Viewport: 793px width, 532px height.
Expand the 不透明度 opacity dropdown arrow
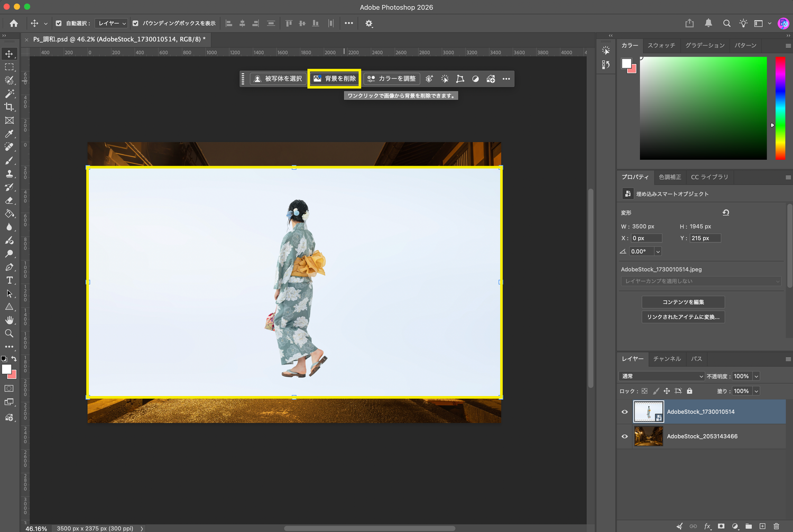point(756,377)
